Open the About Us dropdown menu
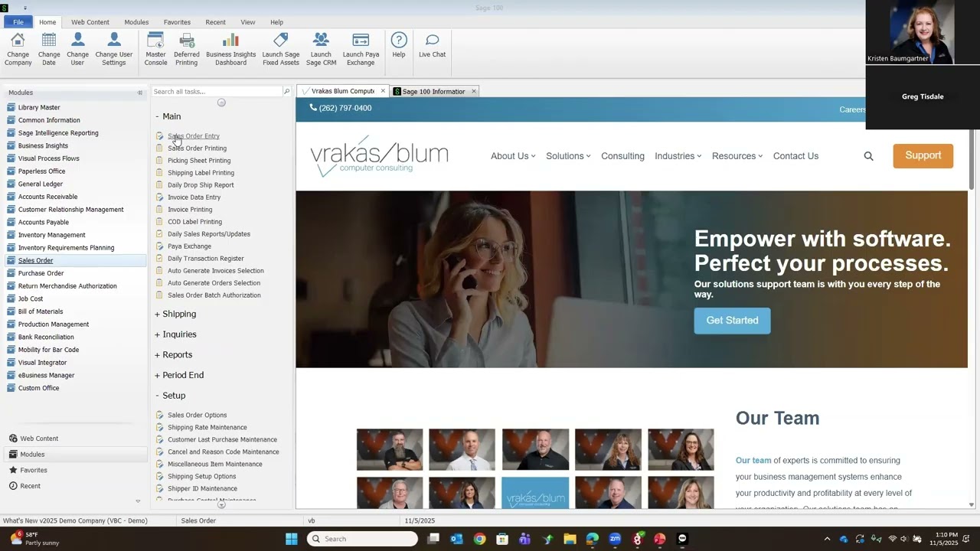The height and width of the screenshot is (551, 980). coord(513,156)
